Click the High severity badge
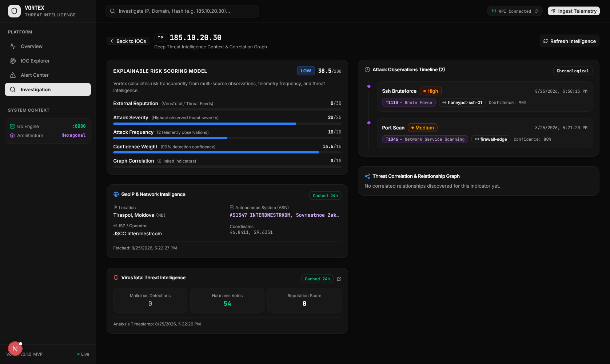The height and width of the screenshot is (364, 610). (431, 91)
